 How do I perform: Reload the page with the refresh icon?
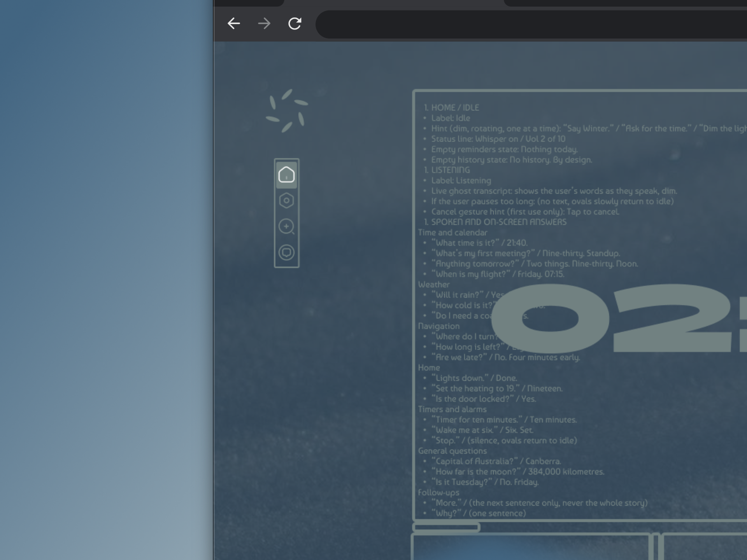point(295,23)
